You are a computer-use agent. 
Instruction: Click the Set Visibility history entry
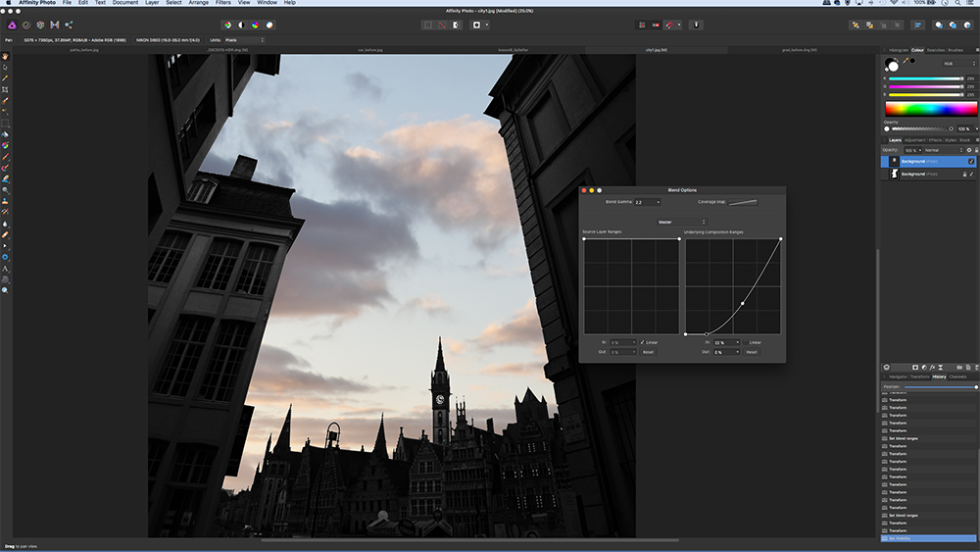tap(928, 538)
